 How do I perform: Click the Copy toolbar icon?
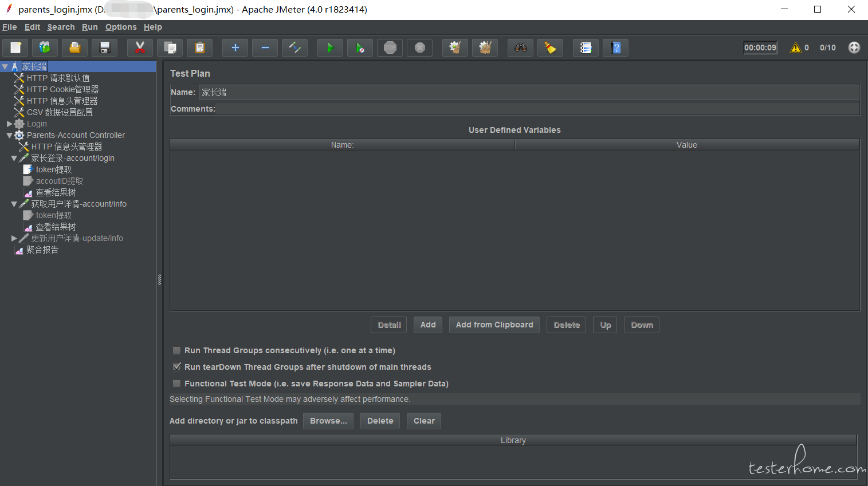[170, 48]
